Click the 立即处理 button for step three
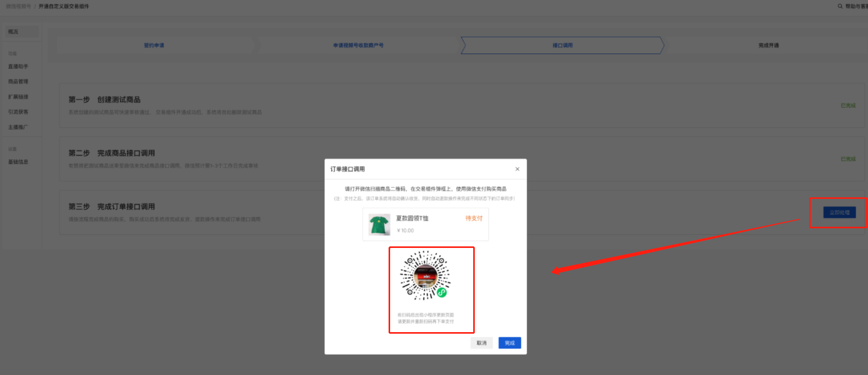 click(840, 212)
